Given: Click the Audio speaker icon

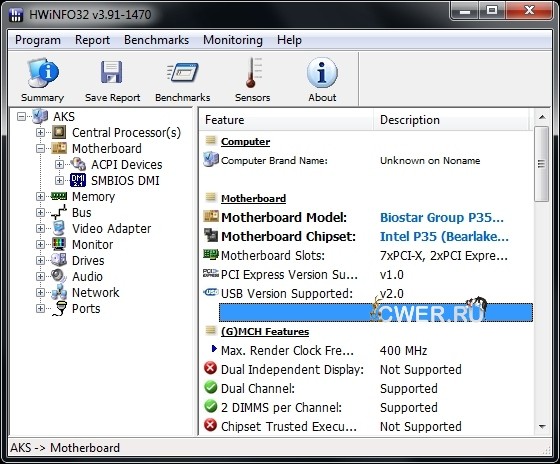Looking at the screenshot, I should pyautogui.click(x=59, y=276).
